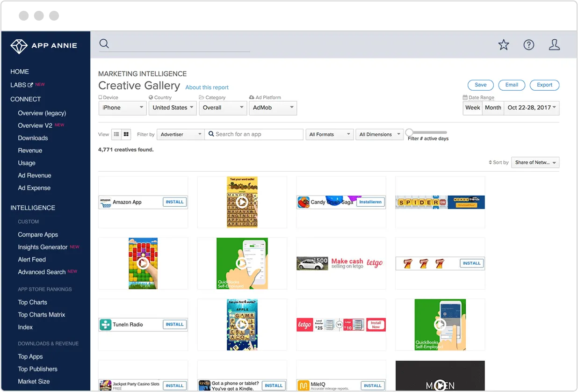Play the word puzzle video creative

point(242,202)
